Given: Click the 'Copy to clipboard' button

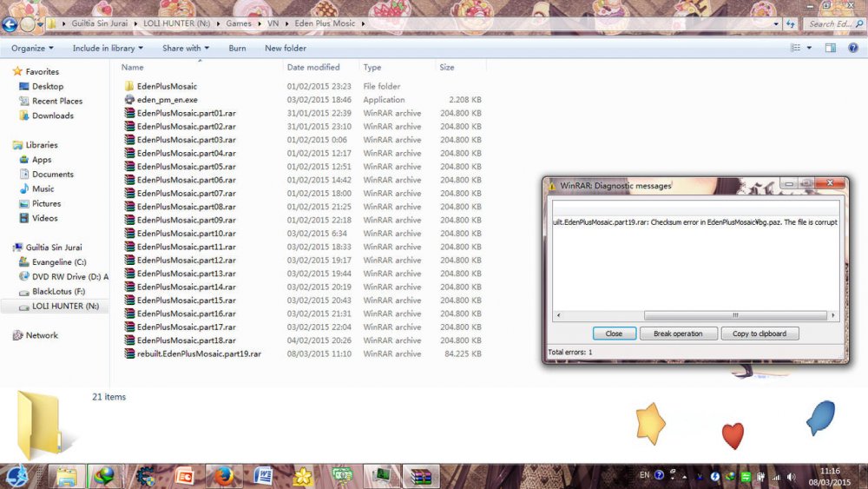Looking at the screenshot, I should [x=759, y=334].
